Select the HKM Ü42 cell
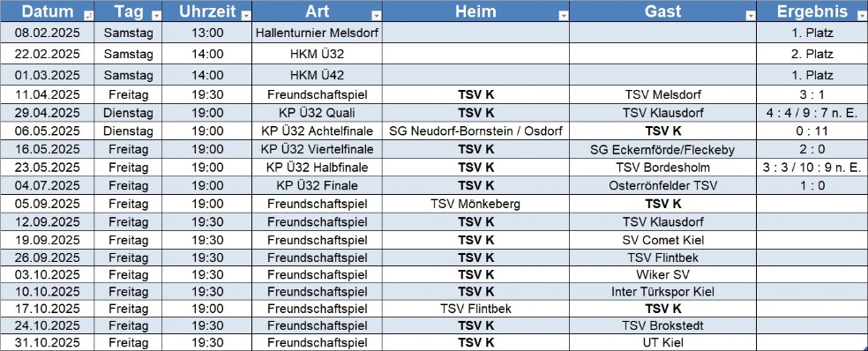The image size is (868, 351). point(318,75)
